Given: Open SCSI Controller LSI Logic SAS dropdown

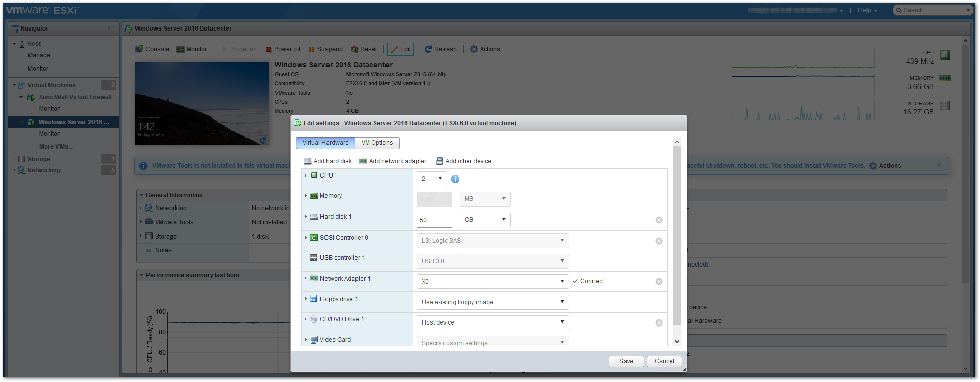Looking at the screenshot, I should click(x=492, y=241).
